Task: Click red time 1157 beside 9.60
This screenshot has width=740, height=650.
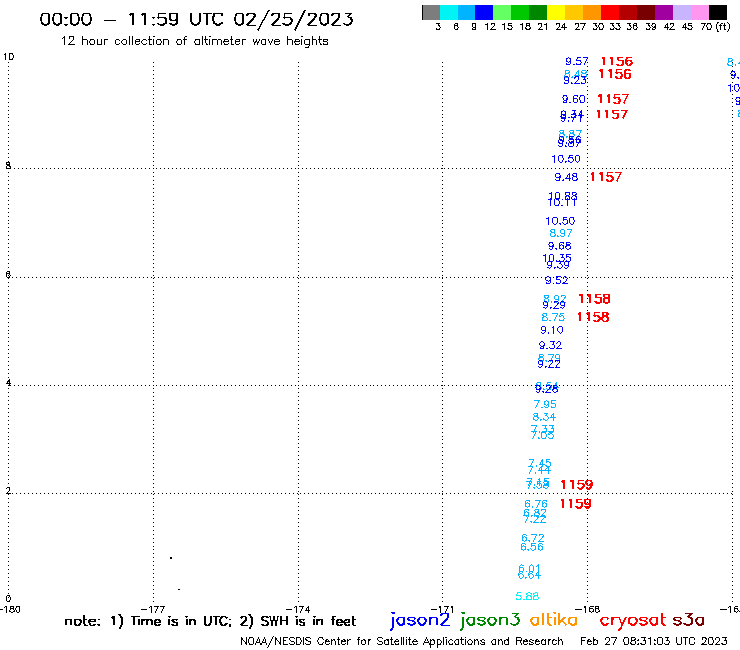Action: click(x=613, y=99)
